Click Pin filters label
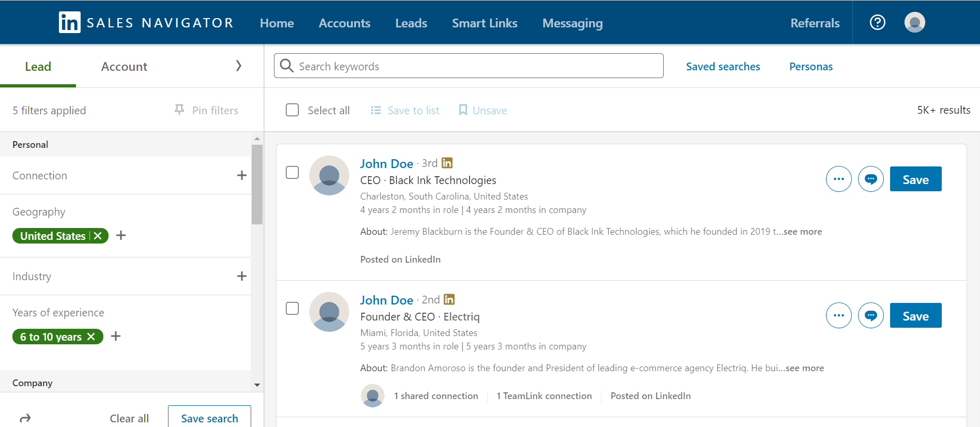980x427 pixels. pos(215,110)
